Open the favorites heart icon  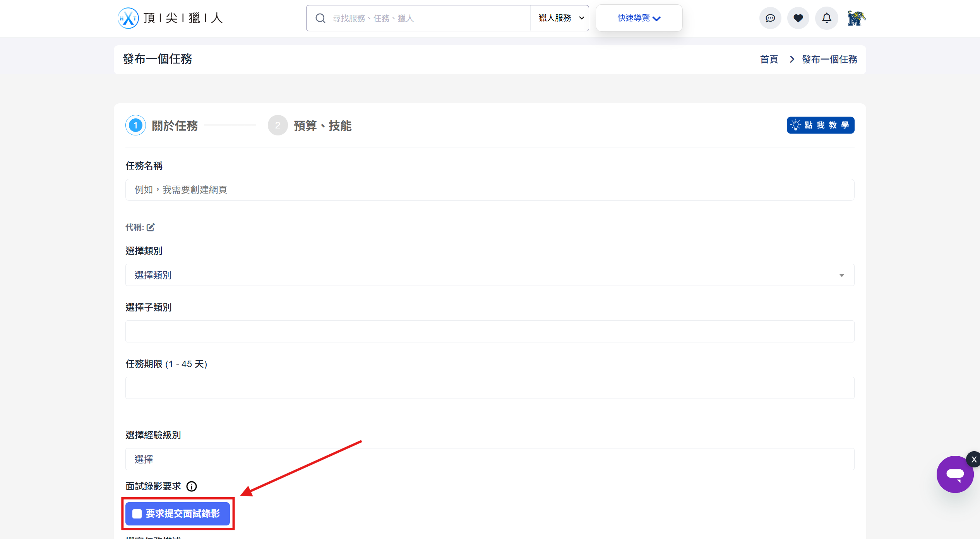tap(798, 18)
